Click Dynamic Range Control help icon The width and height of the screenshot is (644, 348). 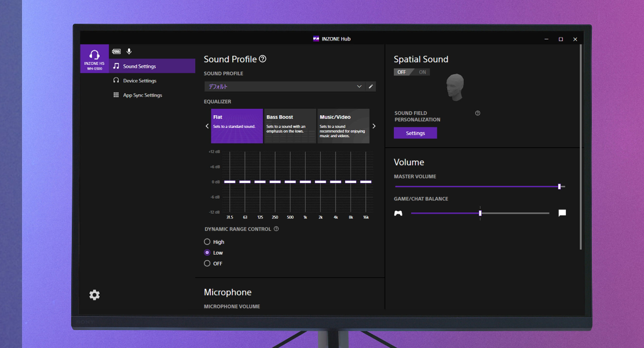click(x=276, y=229)
